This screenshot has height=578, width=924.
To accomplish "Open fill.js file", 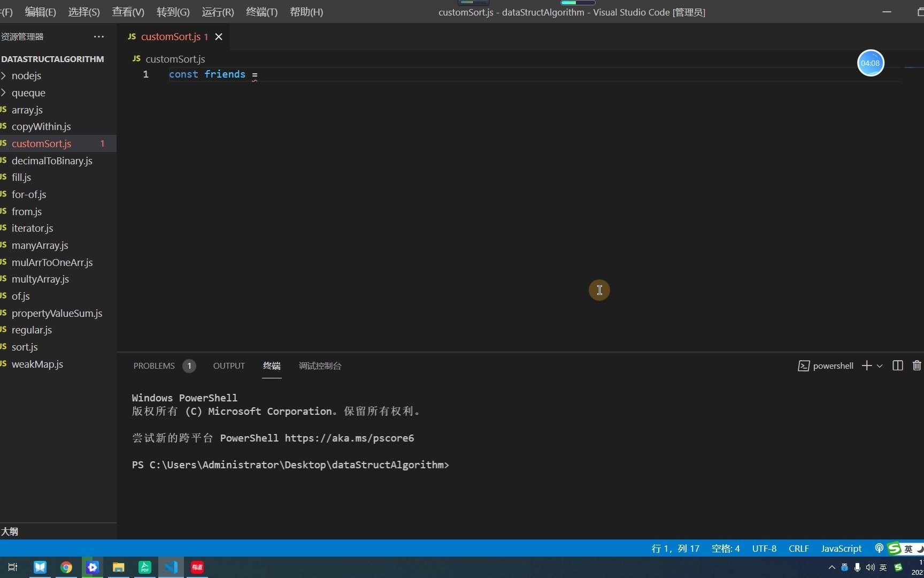I will coord(58,177).
